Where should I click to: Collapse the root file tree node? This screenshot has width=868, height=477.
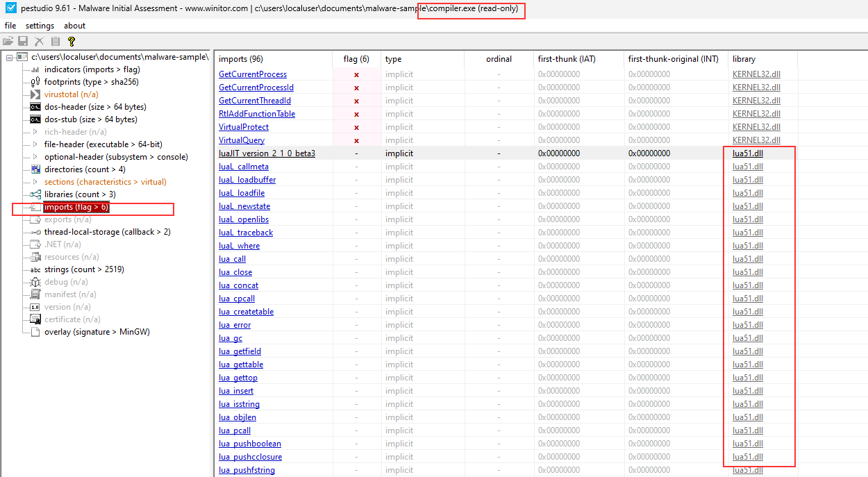click(x=9, y=57)
